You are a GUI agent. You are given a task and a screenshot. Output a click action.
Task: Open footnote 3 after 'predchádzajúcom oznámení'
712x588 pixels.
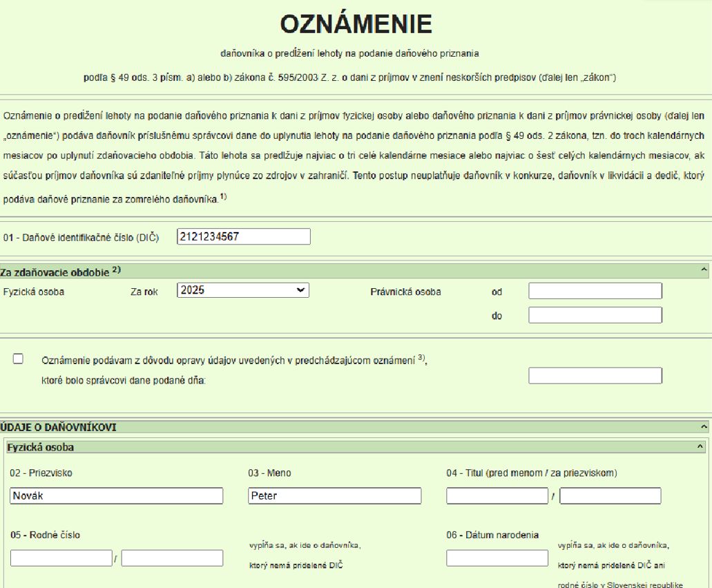pos(421,357)
